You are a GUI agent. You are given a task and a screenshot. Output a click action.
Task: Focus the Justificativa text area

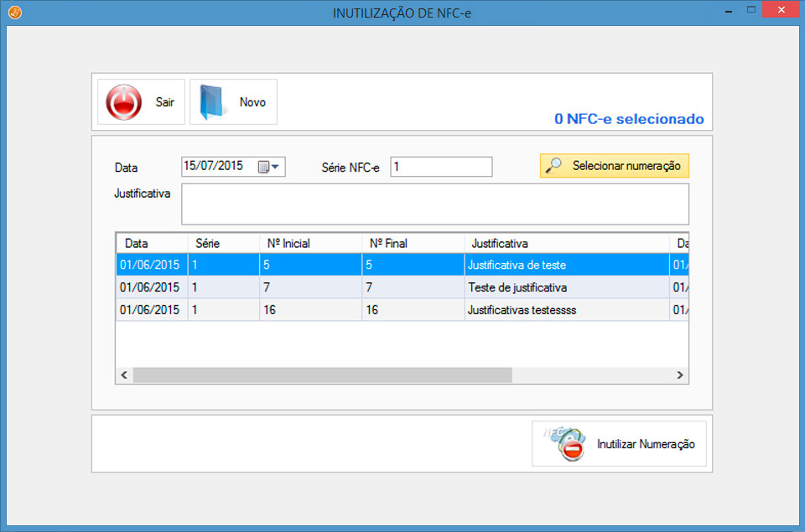tap(435, 204)
